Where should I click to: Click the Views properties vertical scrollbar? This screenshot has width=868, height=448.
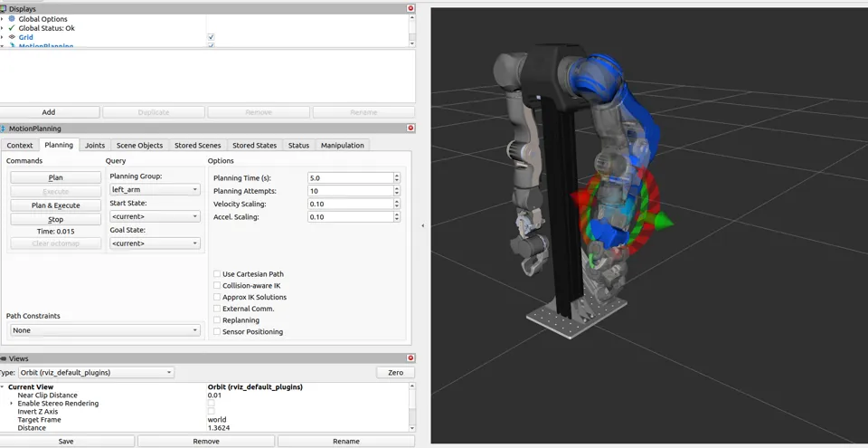412,407
